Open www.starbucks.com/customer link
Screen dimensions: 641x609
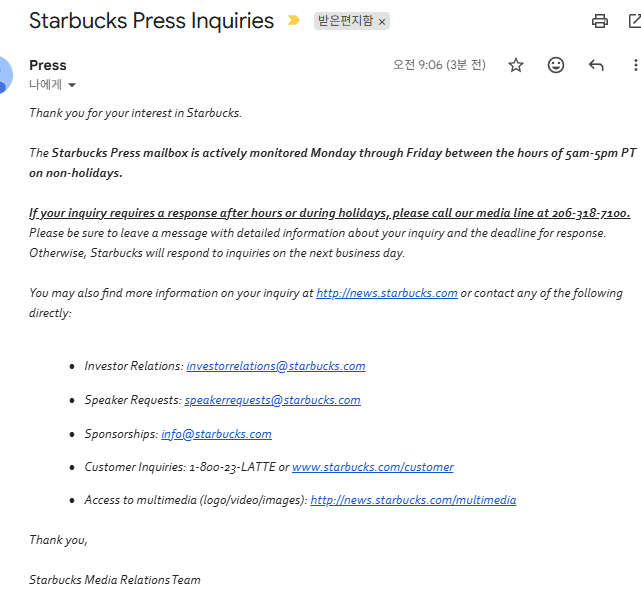pos(373,467)
